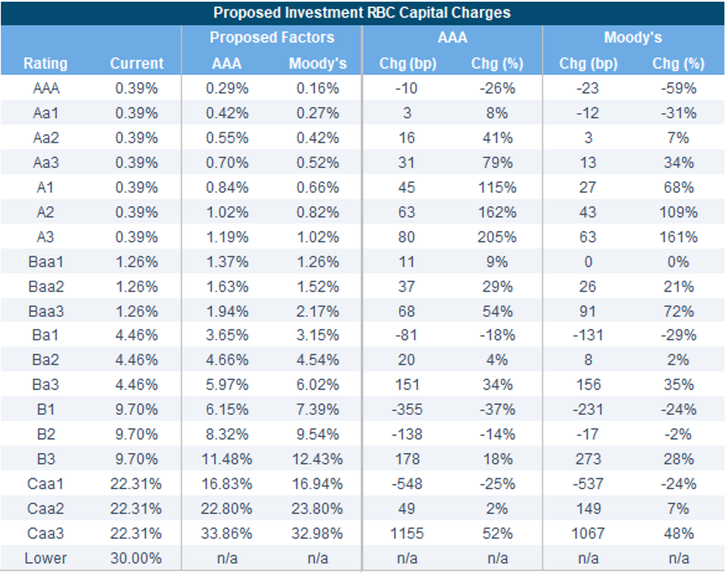Click the AAA row label in Rating column

pyautogui.click(x=45, y=89)
